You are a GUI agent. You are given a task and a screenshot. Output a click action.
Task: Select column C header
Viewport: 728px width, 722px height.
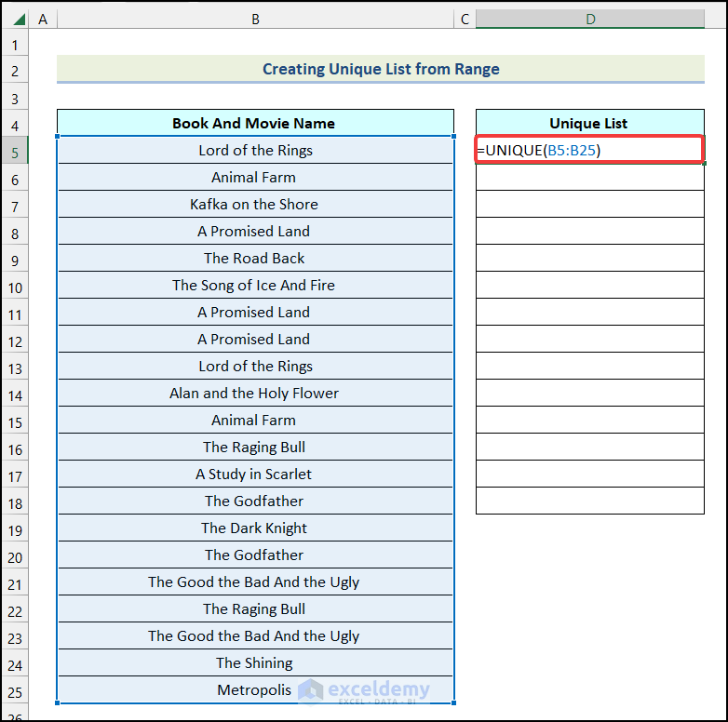click(465, 20)
